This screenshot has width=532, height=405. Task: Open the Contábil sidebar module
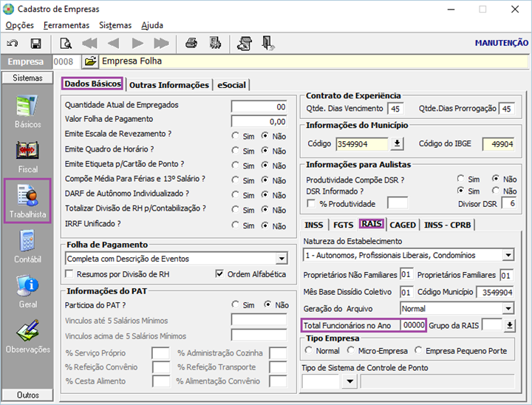[27, 246]
